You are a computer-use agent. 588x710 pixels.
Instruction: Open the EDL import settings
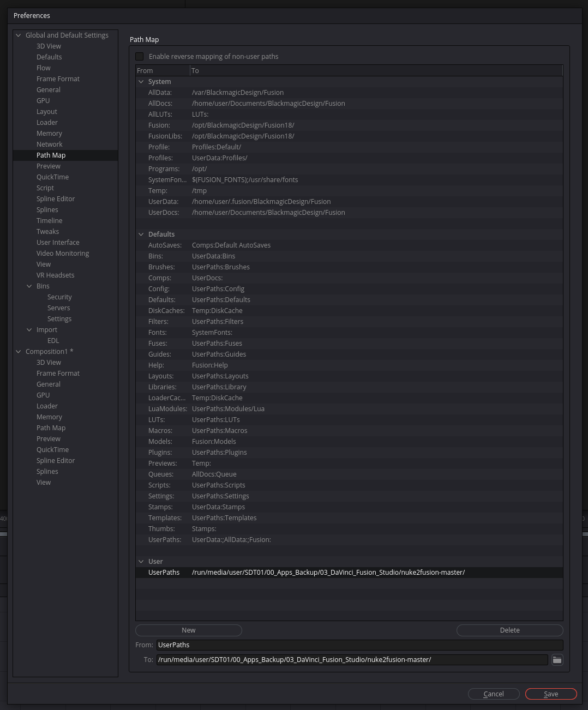(53, 341)
